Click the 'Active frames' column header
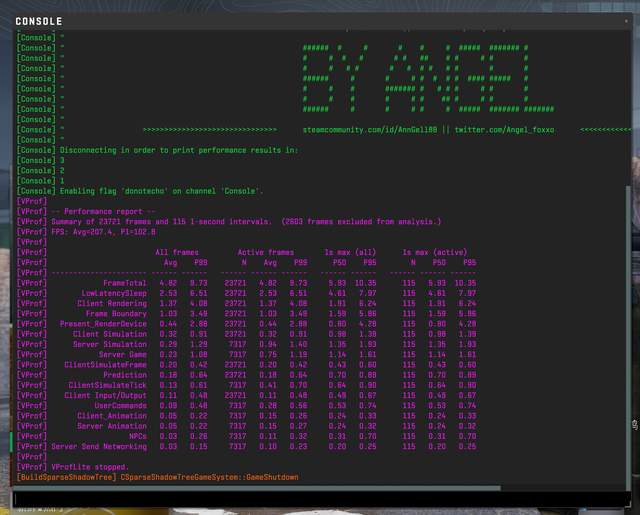The height and width of the screenshot is (515, 640). click(x=266, y=252)
